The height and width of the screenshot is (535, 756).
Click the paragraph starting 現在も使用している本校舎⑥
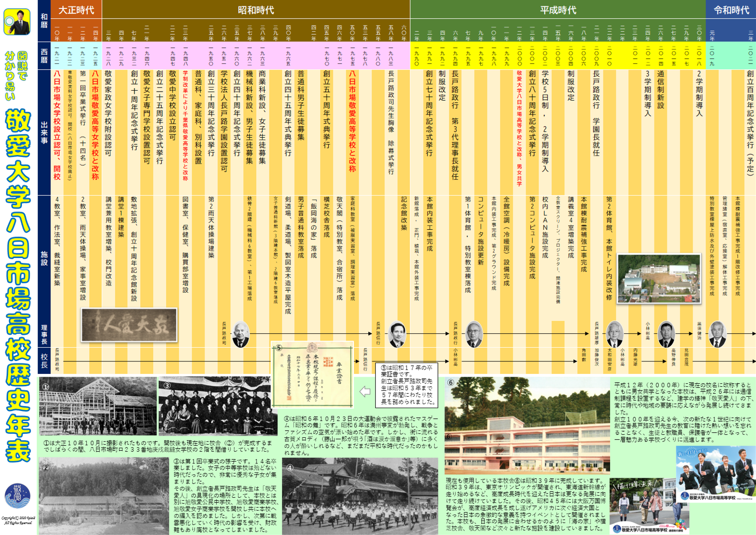[x=527, y=504]
